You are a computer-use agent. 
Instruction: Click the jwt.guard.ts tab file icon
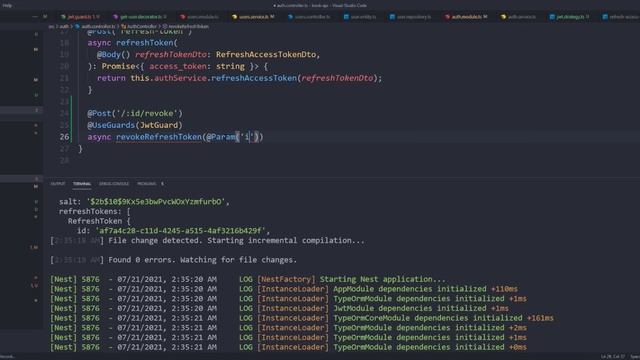(x=63, y=17)
